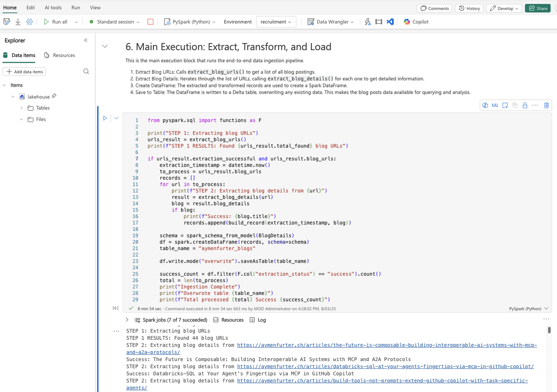
Task: Switch to the AI tools menu
Action: (x=53, y=7)
